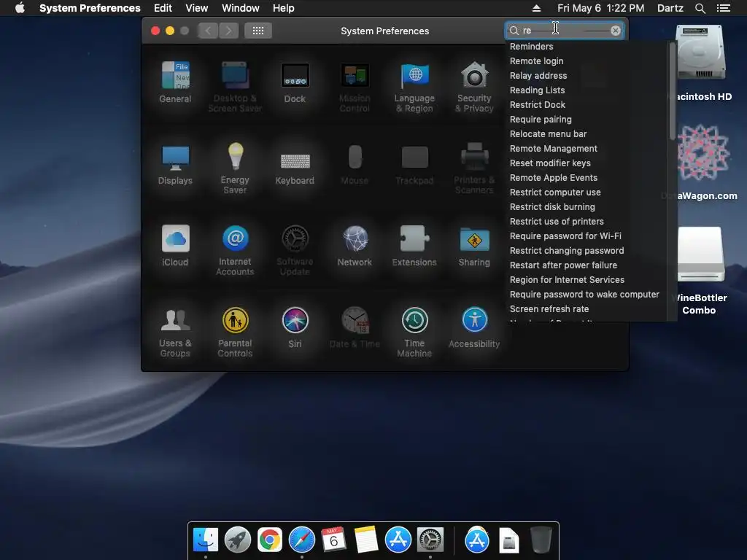Click the back navigation arrow
747x560 pixels.
click(208, 31)
